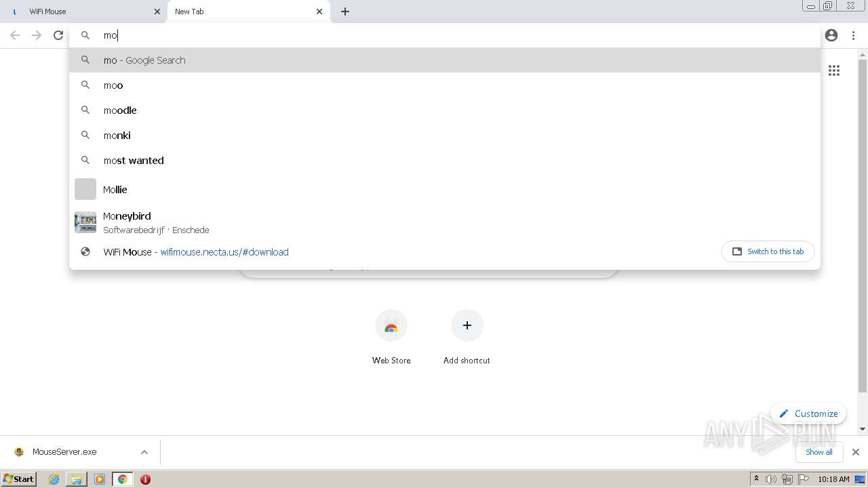Show hidden tray icons arrow
The height and width of the screenshot is (488, 868).
(x=756, y=479)
